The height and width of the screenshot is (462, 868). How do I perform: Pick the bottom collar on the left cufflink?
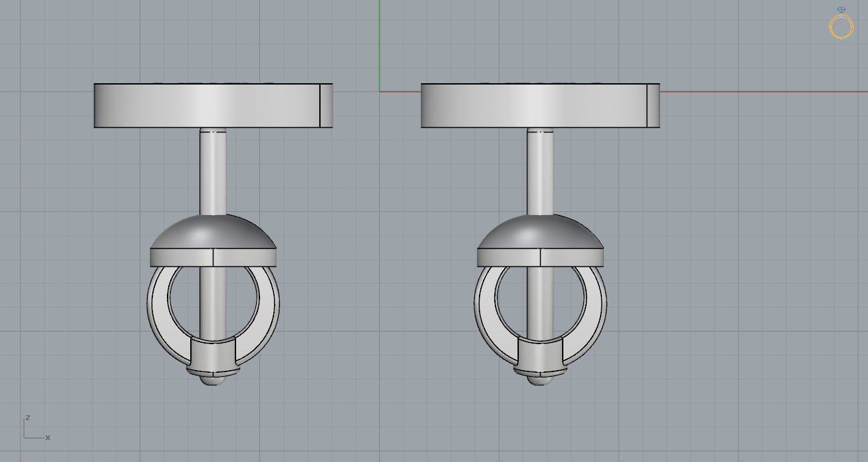click(x=213, y=356)
